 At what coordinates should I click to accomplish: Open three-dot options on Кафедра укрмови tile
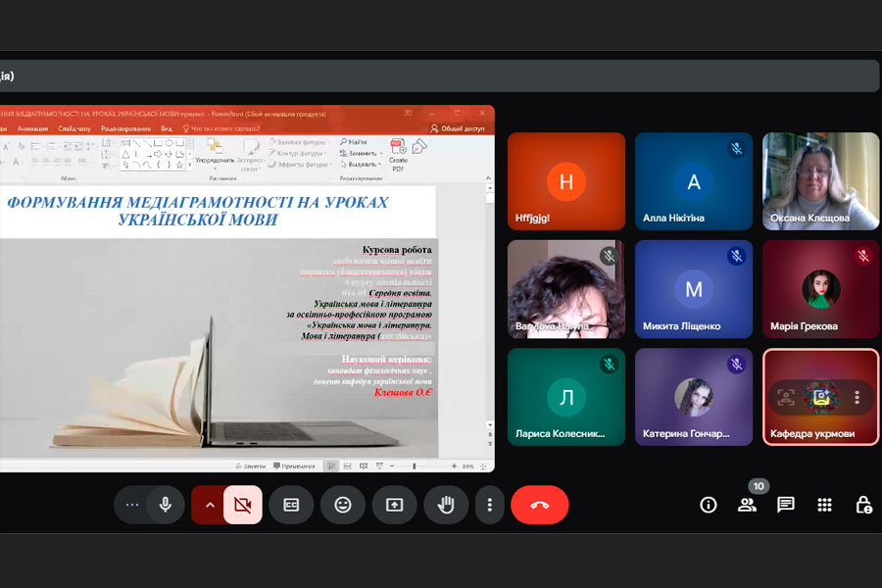[x=857, y=397]
